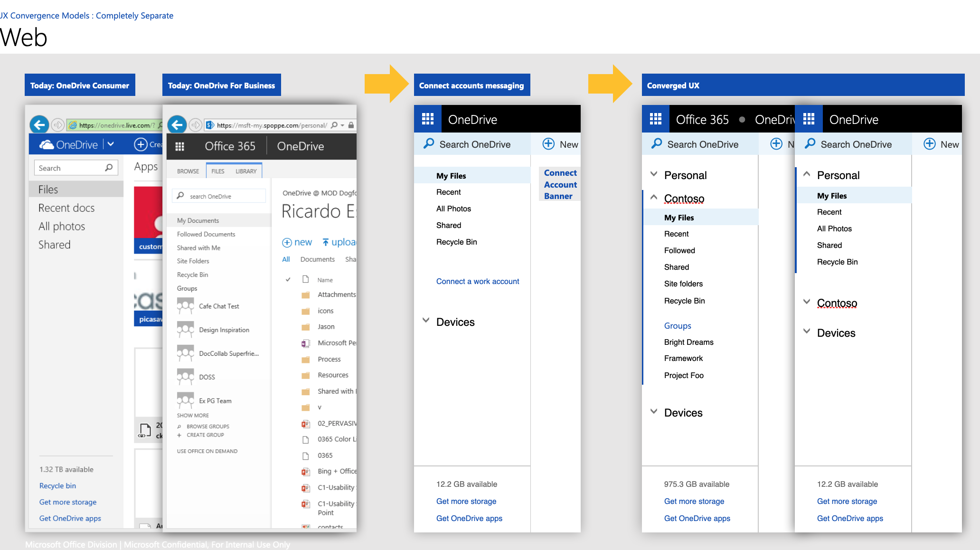Click the search OneDrive field in Business sidebar

point(219,196)
